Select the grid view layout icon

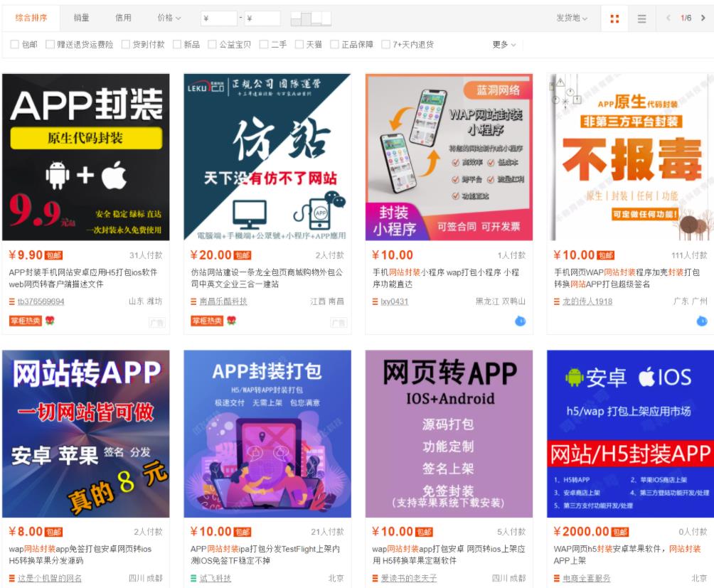click(x=614, y=18)
